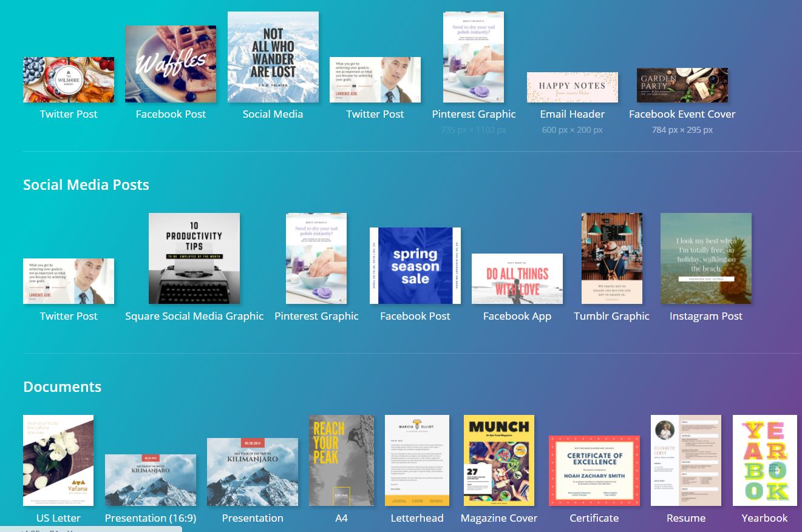Image resolution: width=802 pixels, height=532 pixels.
Task: Choose the Do All Things With Love Facebook App
Action: click(x=517, y=278)
